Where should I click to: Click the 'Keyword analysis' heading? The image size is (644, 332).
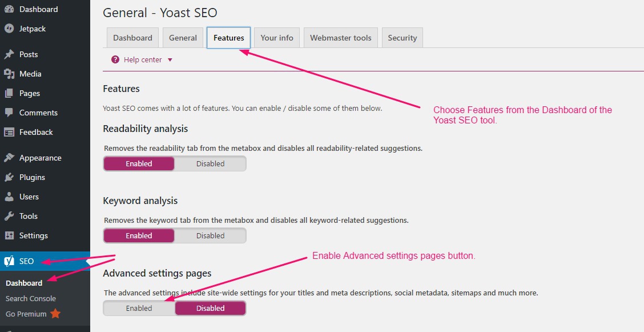[140, 201]
